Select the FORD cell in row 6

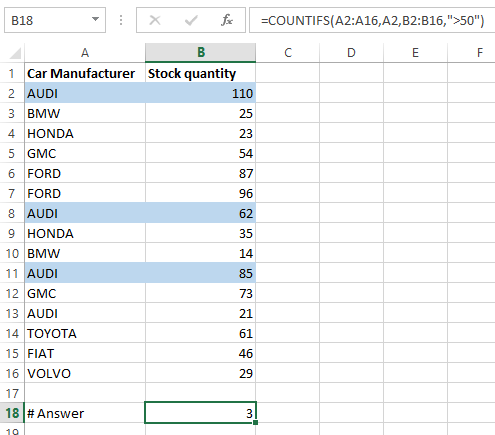(x=85, y=173)
